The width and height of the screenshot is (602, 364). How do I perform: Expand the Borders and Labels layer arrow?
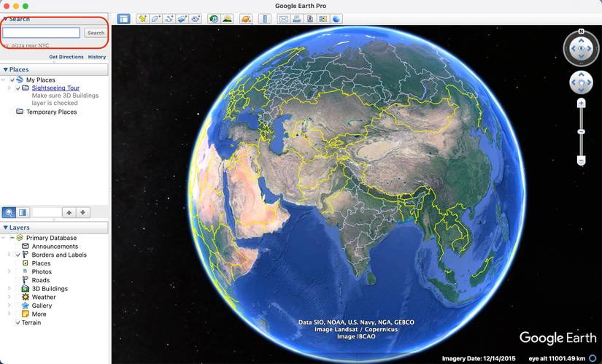(x=9, y=255)
